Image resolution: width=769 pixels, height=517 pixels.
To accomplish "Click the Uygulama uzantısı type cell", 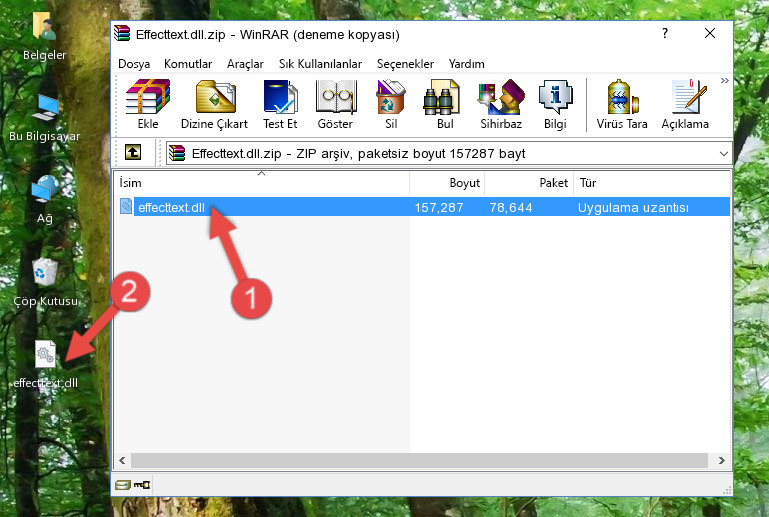I will pyautogui.click(x=633, y=207).
